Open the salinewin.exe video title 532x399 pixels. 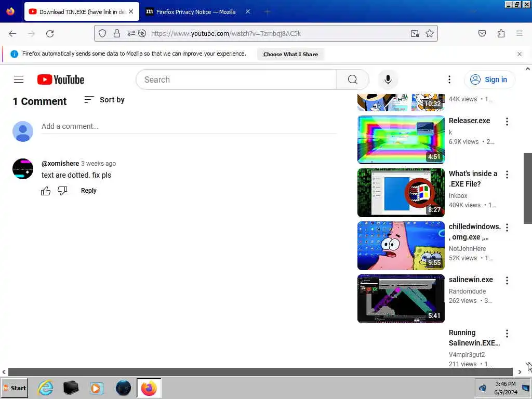471,280
